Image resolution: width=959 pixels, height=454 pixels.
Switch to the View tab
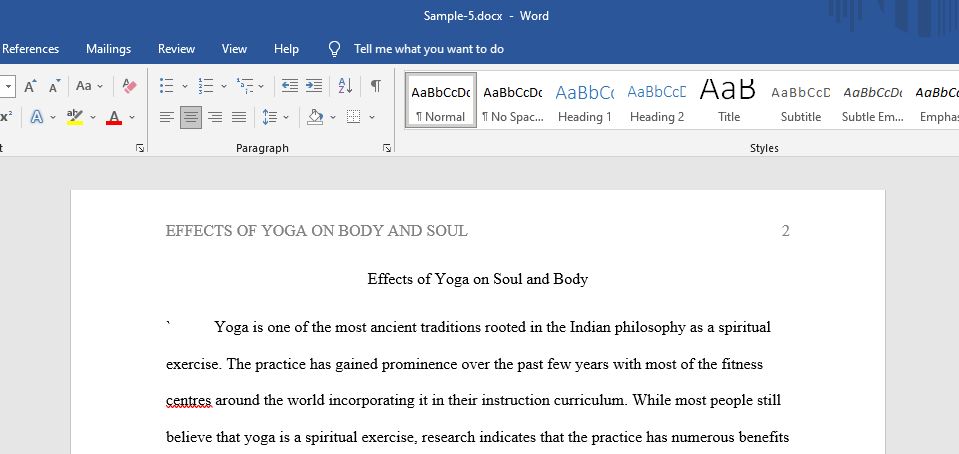pyautogui.click(x=234, y=49)
